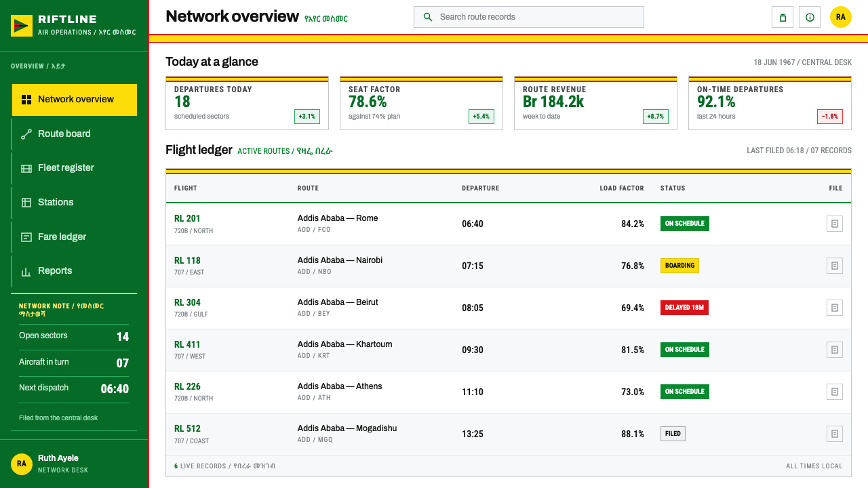Click the BOARDING status badge

[679, 266]
